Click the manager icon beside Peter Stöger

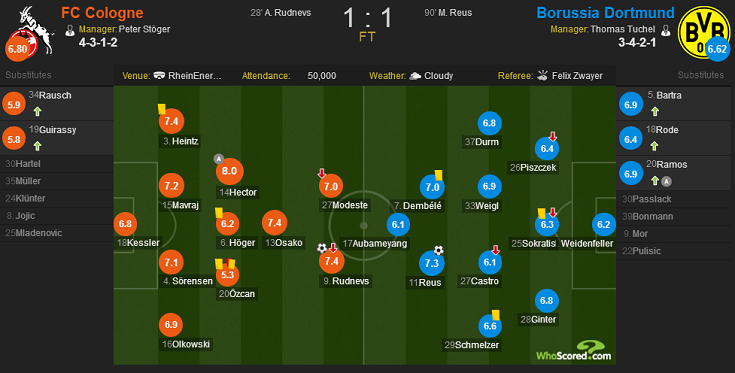click(70, 30)
